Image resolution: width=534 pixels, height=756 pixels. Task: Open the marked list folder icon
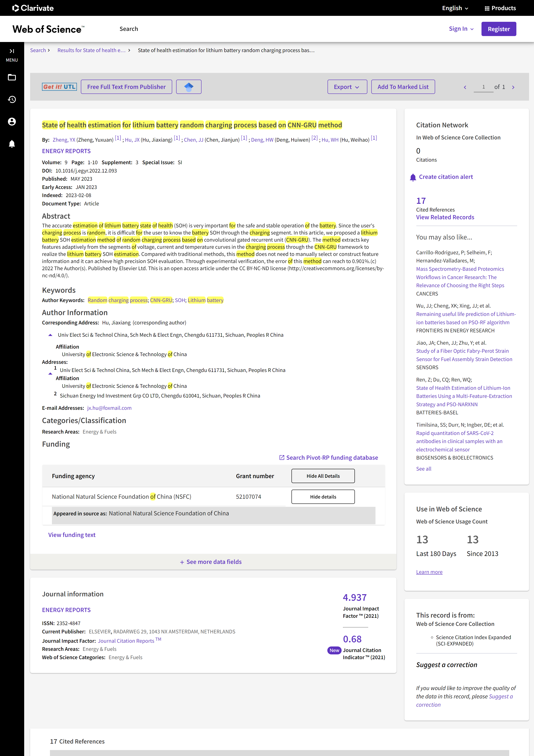12,77
